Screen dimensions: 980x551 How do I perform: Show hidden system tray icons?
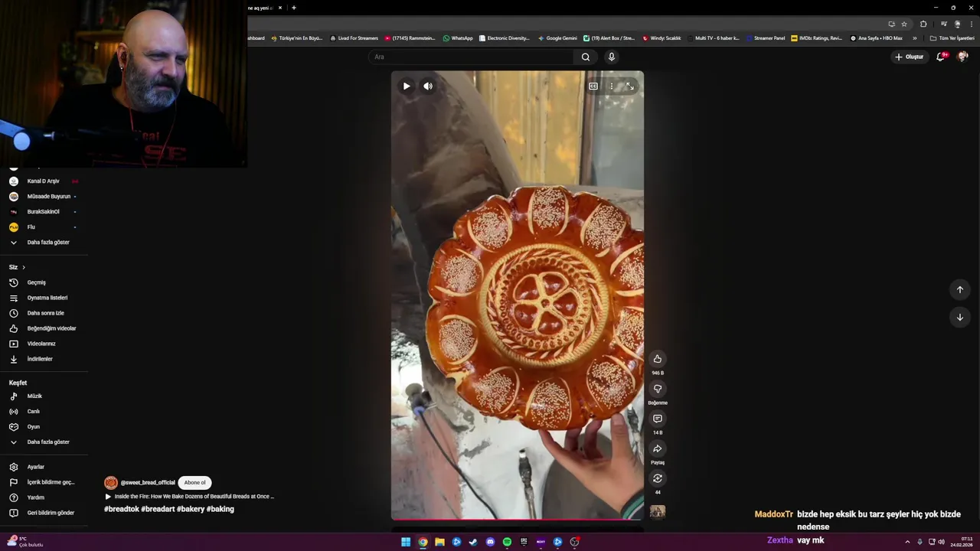click(907, 542)
